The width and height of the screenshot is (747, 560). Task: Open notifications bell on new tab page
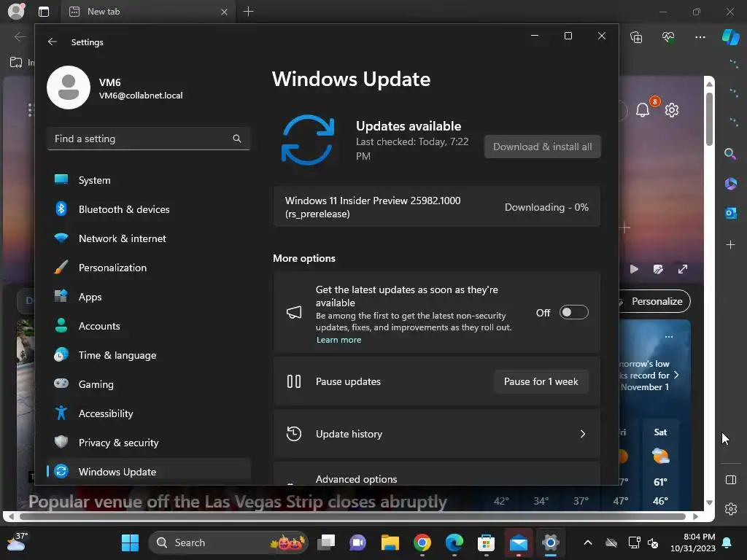point(643,111)
